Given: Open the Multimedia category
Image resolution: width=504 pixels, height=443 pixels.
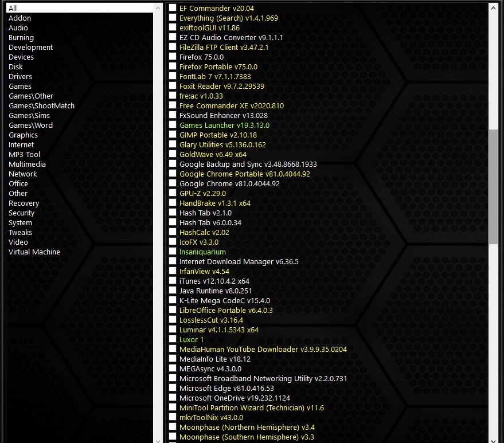Looking at the screenshot, I should click(27, 164).
